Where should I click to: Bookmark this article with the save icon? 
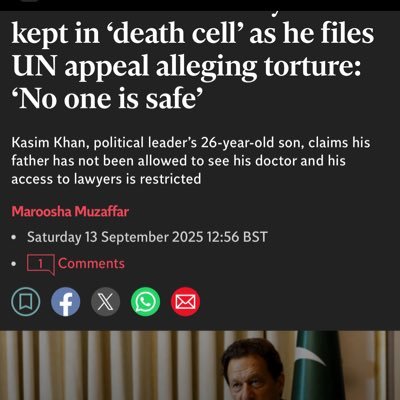(26, 302)
